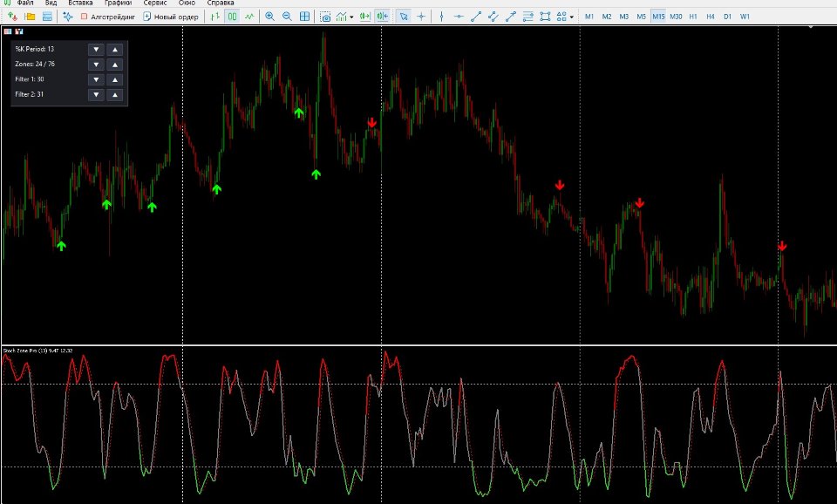This screenshot has width=837, height=504.
Task: Switch to M1 timeframe
Action: coord(589,17)
